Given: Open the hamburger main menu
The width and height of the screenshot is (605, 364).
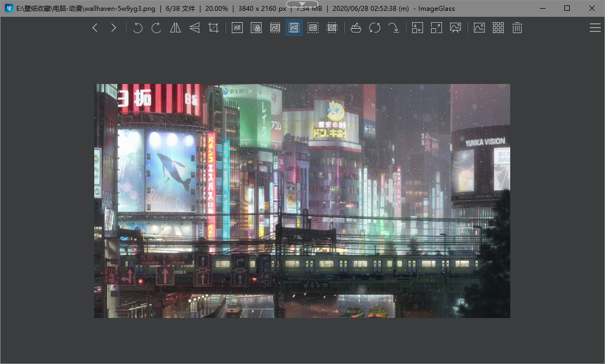Looking at the screenshot, I should pos(595,28).
